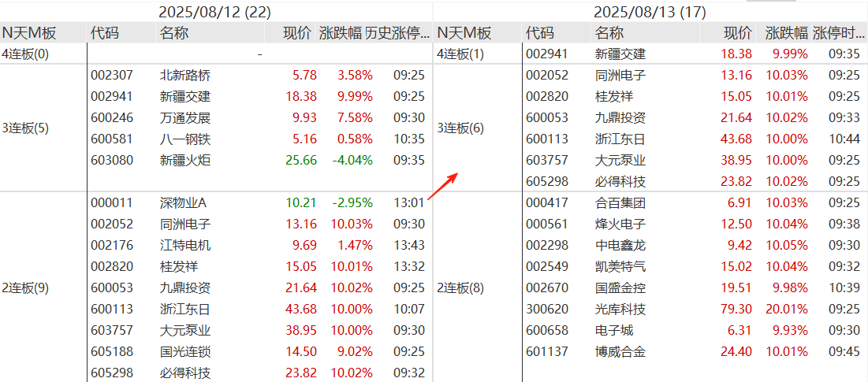Select the 3连板(5) group
The width and height of the screenshot is (868, 382).
[25, 129]
